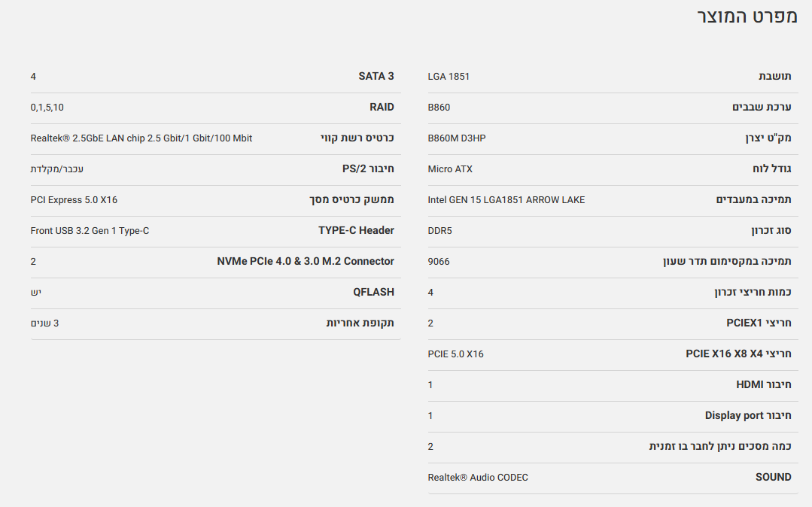Select the PCIE 5.0 X16 slot value
The height and width of the screenshot is (507, 812).
click(x=455, y=354)
